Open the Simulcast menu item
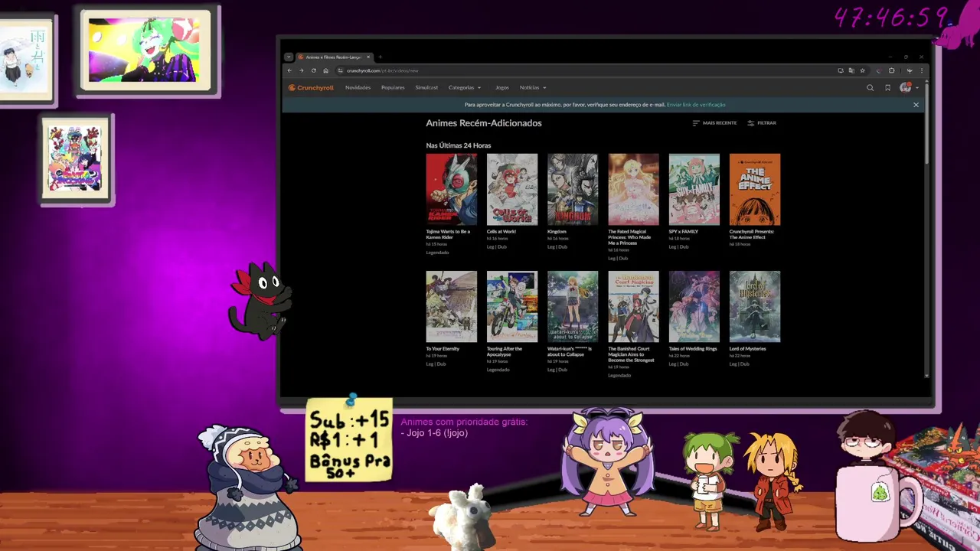The image size is (980, 551). [x=426, y=88]
